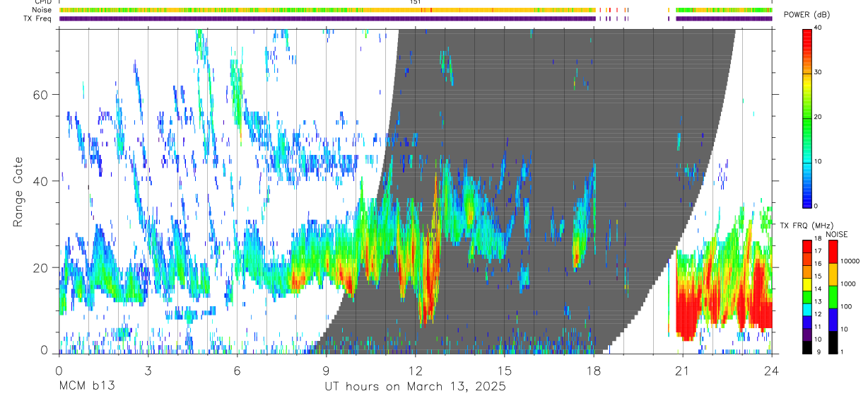The image size is (868, 401).
Task: Click the POWER (dB) colorbar legend
Action: 807,117
